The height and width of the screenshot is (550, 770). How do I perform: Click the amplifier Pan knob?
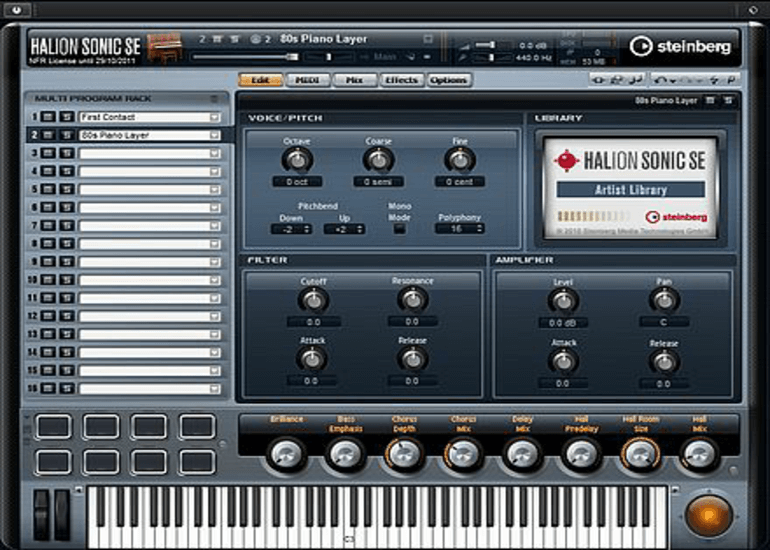click(663, 300)
